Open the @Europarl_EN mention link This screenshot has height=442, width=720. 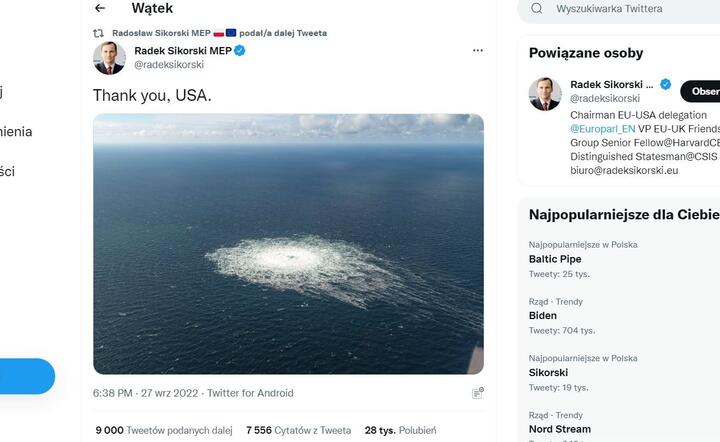(604, 129)
